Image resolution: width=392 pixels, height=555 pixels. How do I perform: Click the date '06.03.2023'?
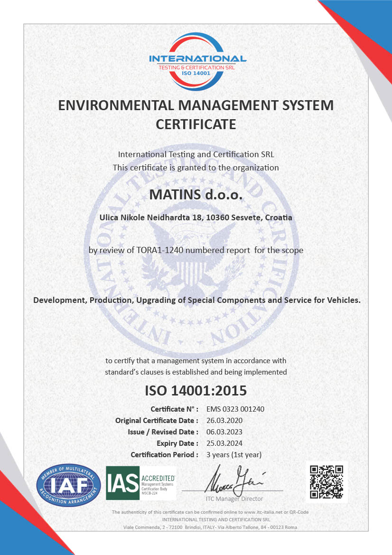pos(224,432)
